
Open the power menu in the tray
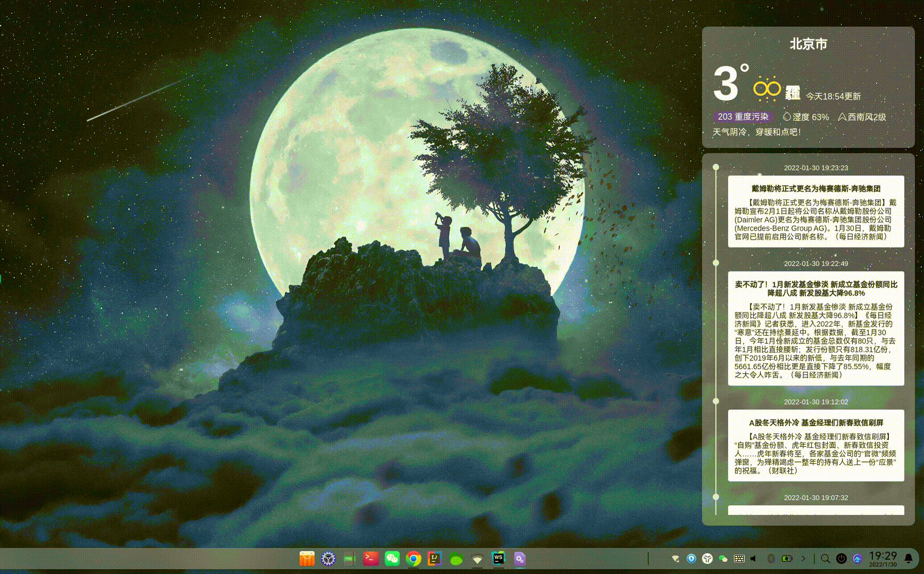(x=841, y=559)
